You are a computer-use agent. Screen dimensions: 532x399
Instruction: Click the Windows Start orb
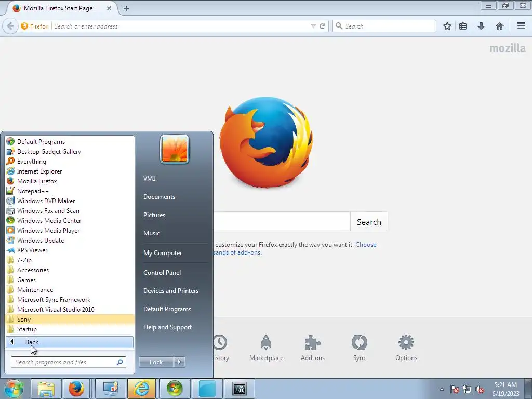[x=14, y=389]
